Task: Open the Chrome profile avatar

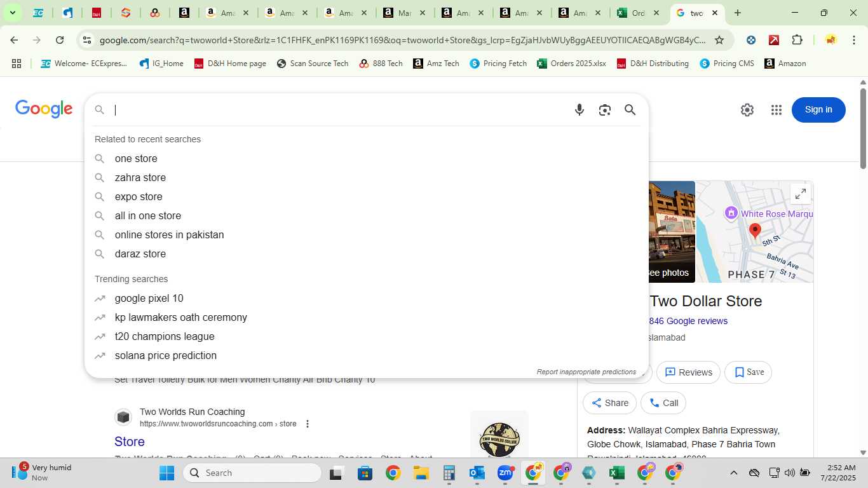Action: click(831, 40)
